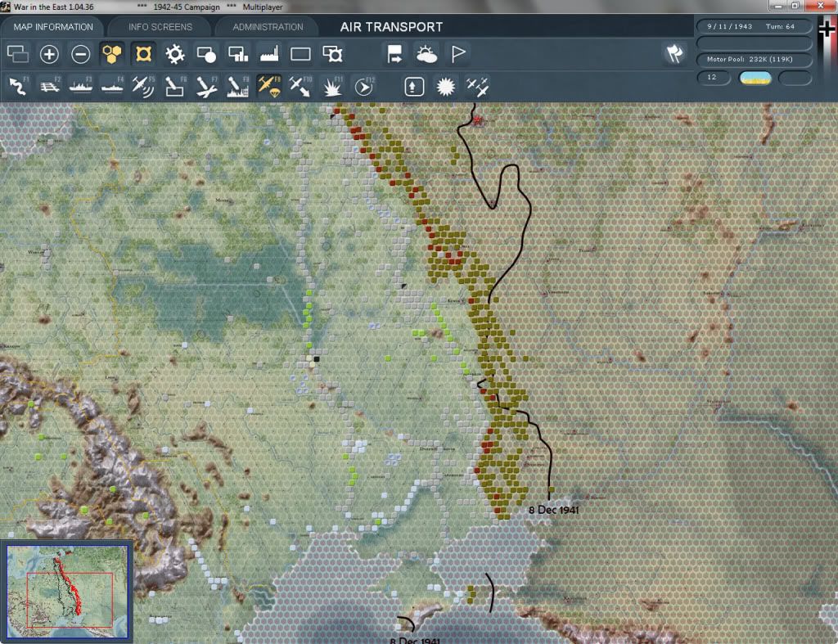Show weather with the sun cloud icon
The width and height of the screenshot is (838, 644).
click(x=426, y=54)
